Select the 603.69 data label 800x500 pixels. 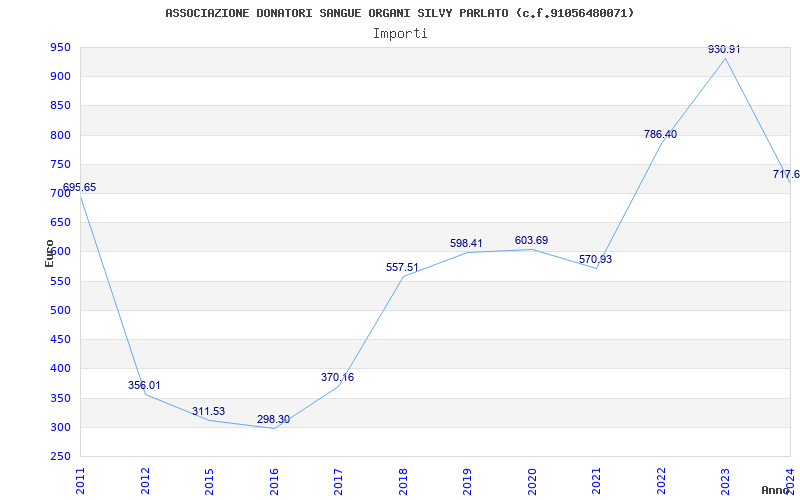pos(531,240)
